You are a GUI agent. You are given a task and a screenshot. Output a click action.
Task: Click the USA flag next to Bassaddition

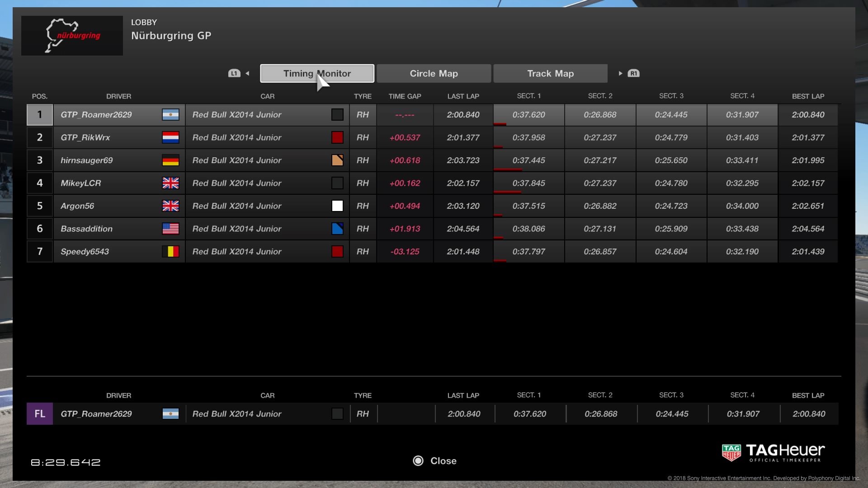coord(170,229)
